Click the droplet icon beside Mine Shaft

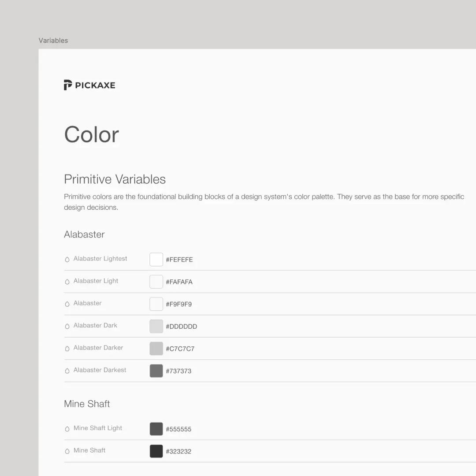pos(67,451)
